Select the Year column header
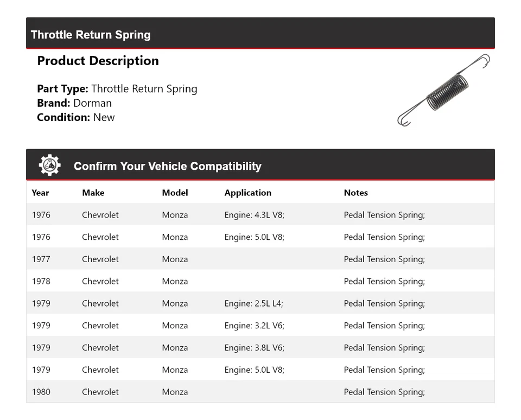 40,193
